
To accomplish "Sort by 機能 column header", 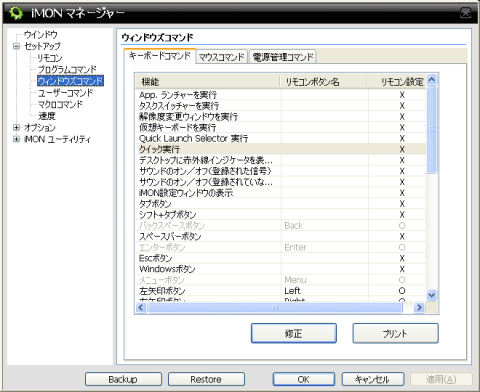I will pyautogui.click(x=207, y=81).
